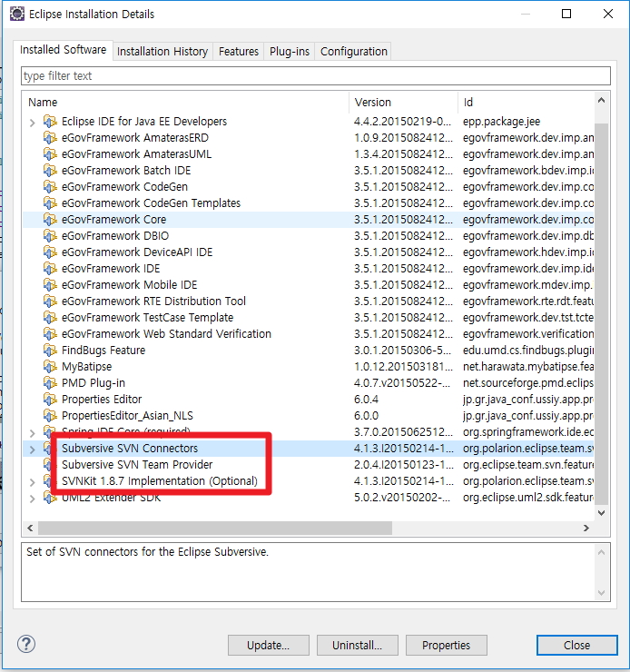Click the UML2 Extender SDK feature icon
Image resolution: width=630 pixels, height=672 pixels.
(50, 499)
